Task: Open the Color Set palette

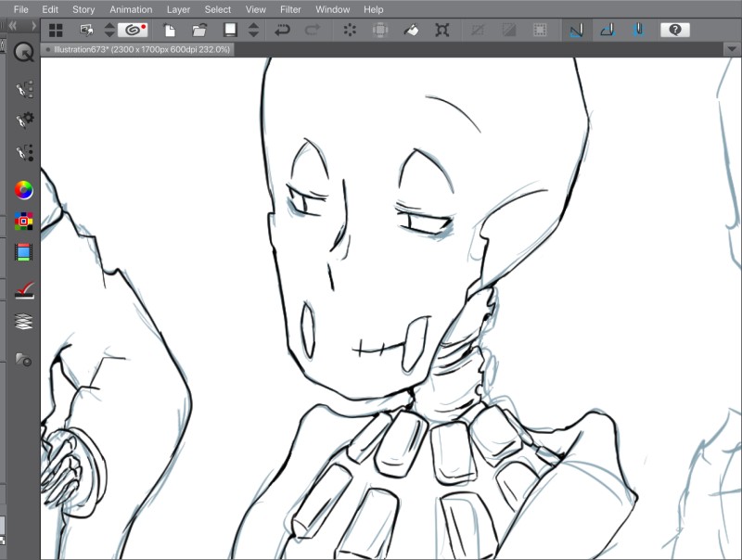Action: coord(24,221)
